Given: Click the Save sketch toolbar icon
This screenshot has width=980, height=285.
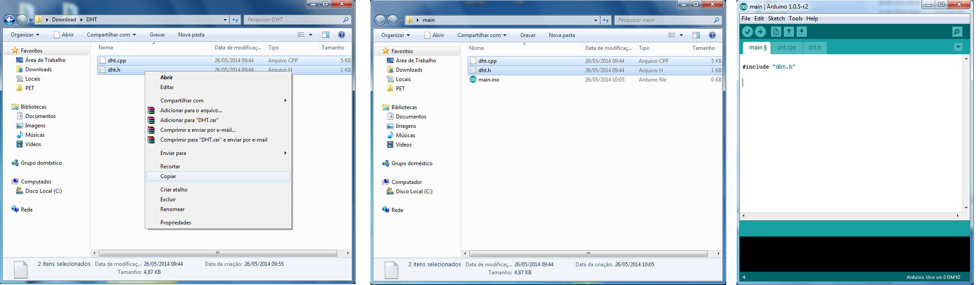Looking at the screenshot, I should pos(801,32).
